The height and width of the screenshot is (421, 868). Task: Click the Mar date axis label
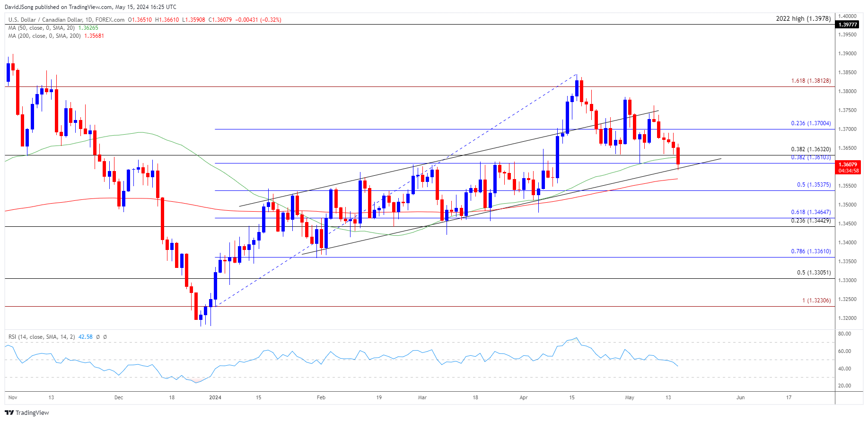(x=422, y=398)
